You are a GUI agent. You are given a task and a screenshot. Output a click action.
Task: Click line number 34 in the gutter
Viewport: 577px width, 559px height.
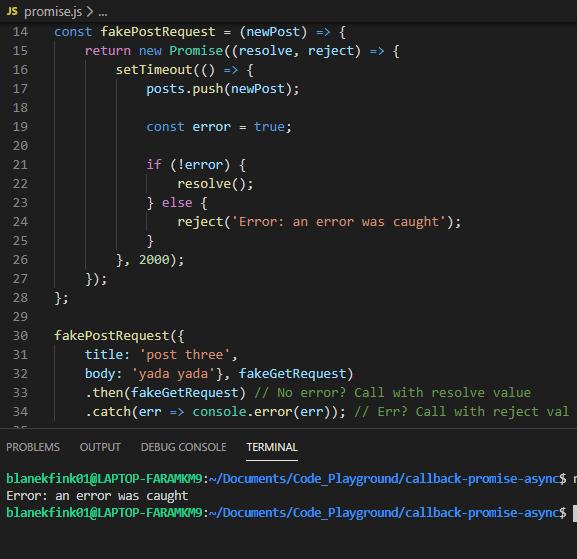coord(20,411)
